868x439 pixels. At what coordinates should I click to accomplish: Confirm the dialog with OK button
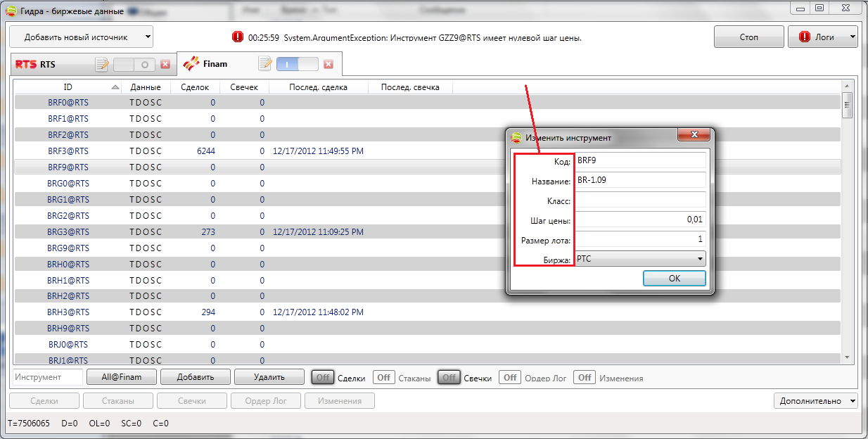click(x=674, y=279)
